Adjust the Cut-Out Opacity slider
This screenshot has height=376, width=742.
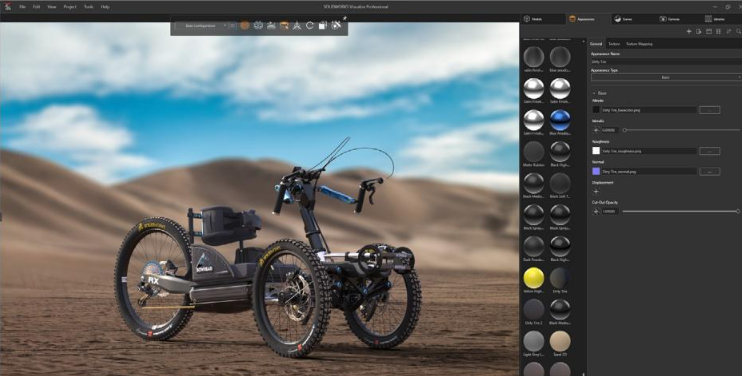point(681,211)
